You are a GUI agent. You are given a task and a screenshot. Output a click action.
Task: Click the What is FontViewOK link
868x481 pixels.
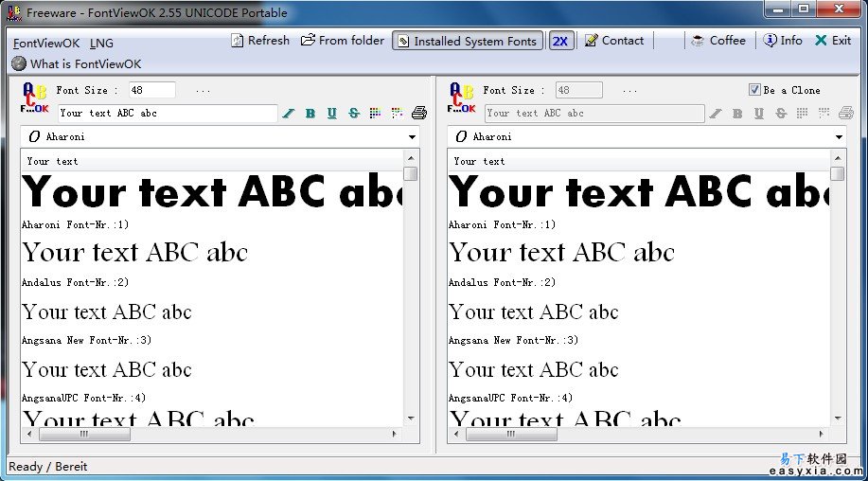click(x=77, y=64)
